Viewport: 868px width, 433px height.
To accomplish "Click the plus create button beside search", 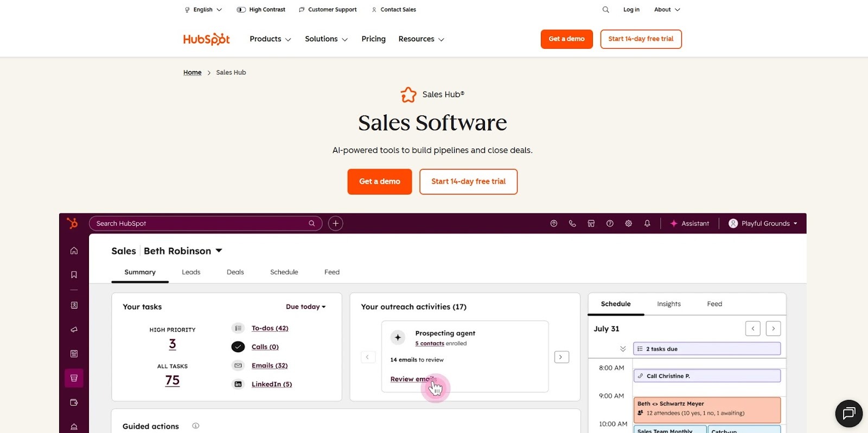I will (336, 223).
